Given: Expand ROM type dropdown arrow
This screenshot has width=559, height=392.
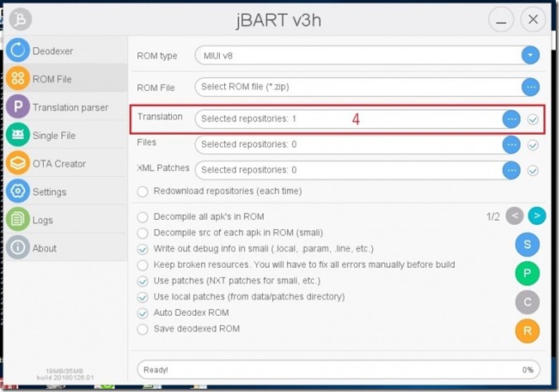Looking at the screenshot, I should pyautogui.click(x=531, y=55).
